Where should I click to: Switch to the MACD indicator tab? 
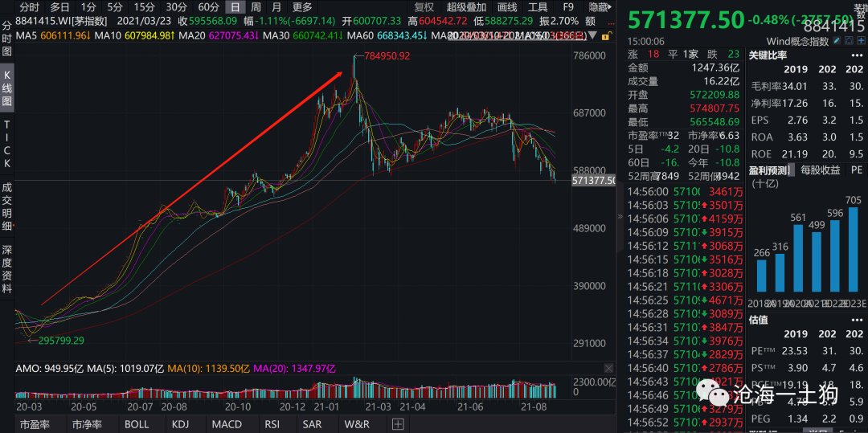(227, 424)
